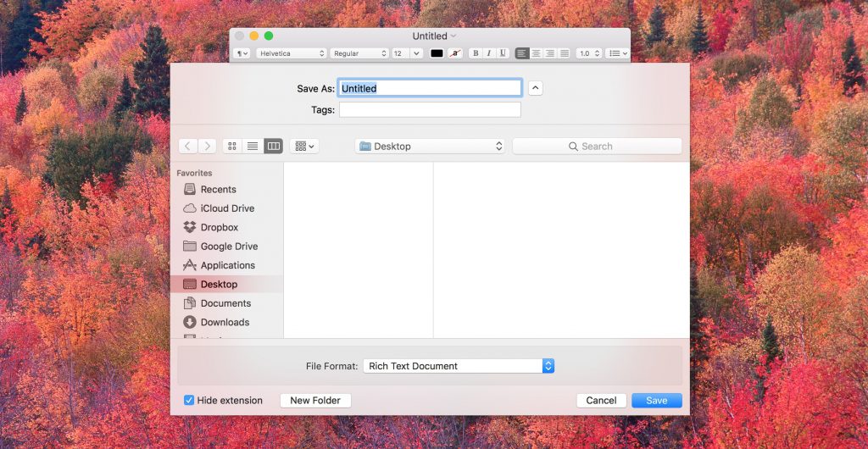Image resolution: width=868 pixels, height=449 pixels.
Task: Select Downloads in the Favorites sidebar
Action: tap(224, 322)
